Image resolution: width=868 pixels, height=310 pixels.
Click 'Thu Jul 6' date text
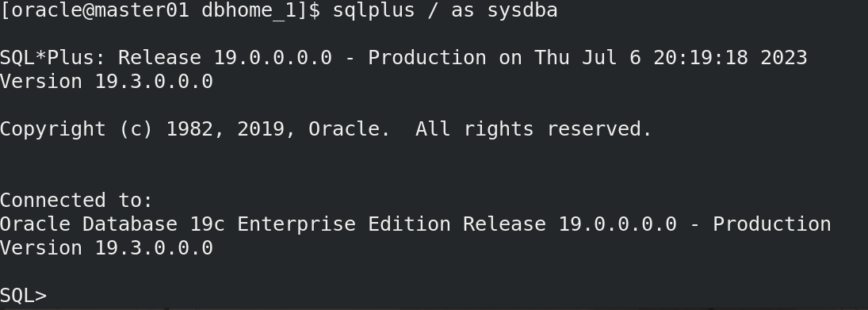[587, 58]
